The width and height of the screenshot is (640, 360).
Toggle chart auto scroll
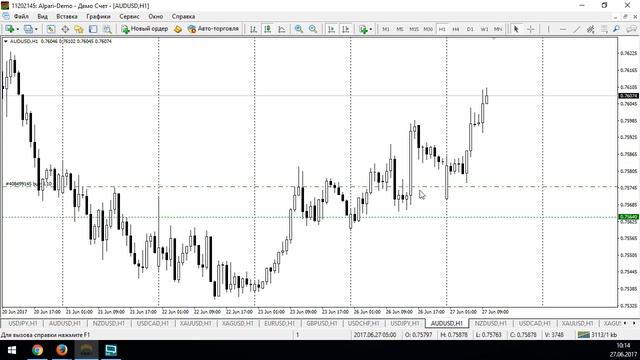(331, 29)
